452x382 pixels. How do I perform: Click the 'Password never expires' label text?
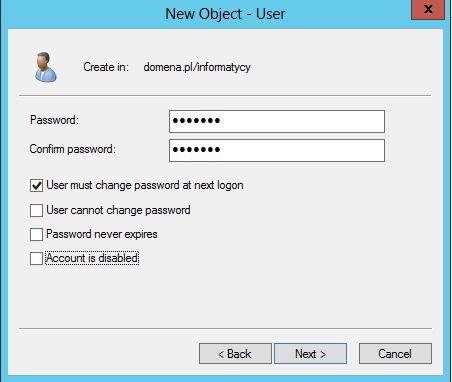pos(102,234)
